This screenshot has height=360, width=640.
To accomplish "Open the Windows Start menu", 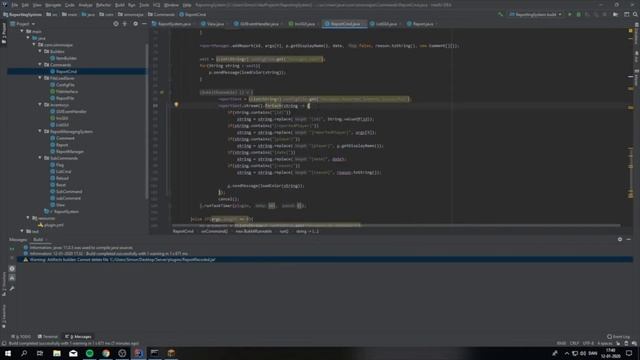I will point(7,353).
